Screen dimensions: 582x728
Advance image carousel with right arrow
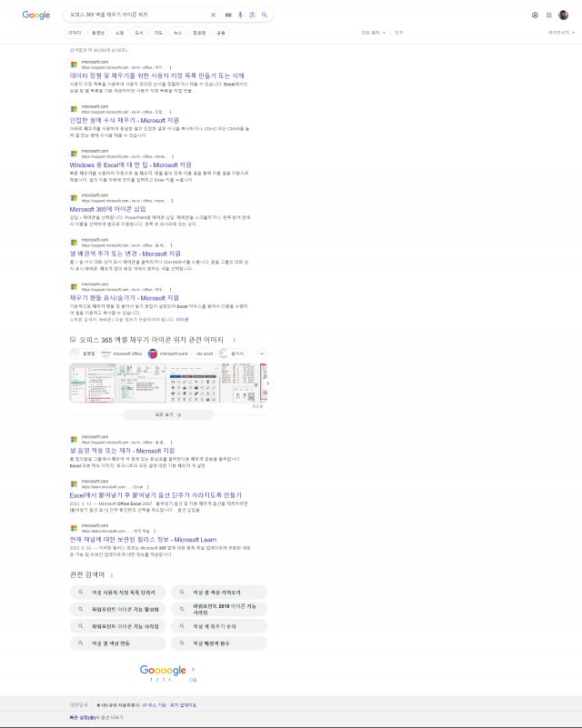(267, 384)
